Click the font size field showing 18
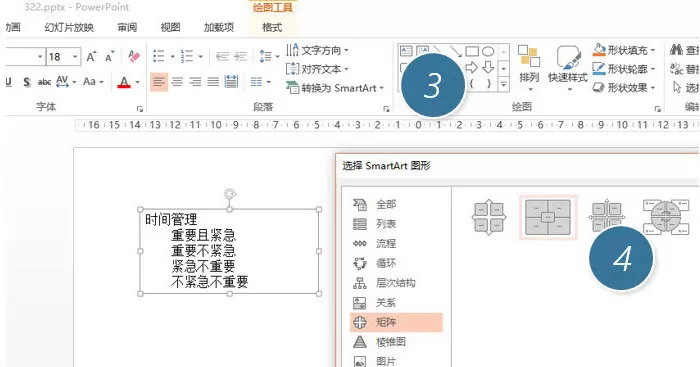The height and width of the screenshot is (367, 700). (58, 57)
